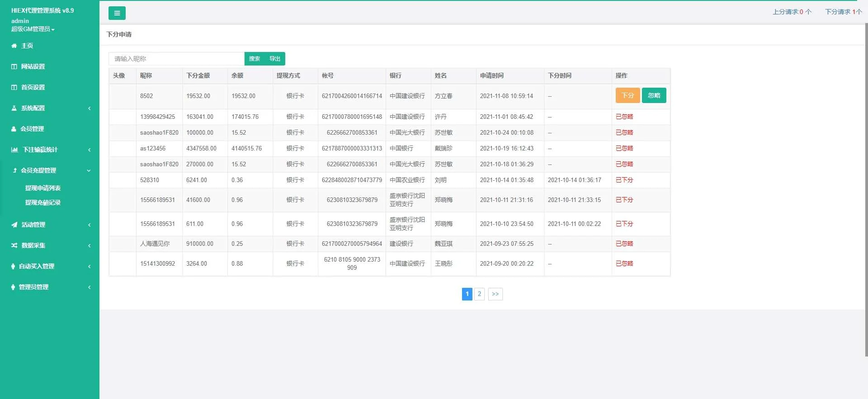The height and width of the screenshot is (399, 868).
Task: Expand the 系统配置 menu chevron
Action: point(89,108)
